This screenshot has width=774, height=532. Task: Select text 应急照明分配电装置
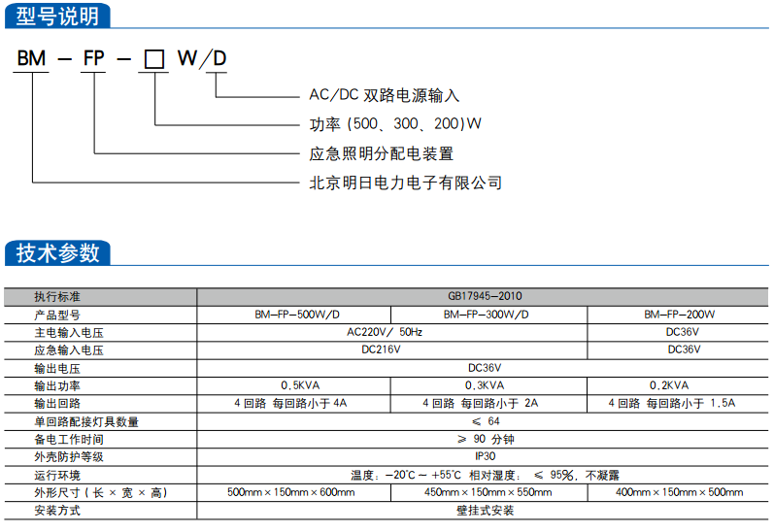click(381, 153)
